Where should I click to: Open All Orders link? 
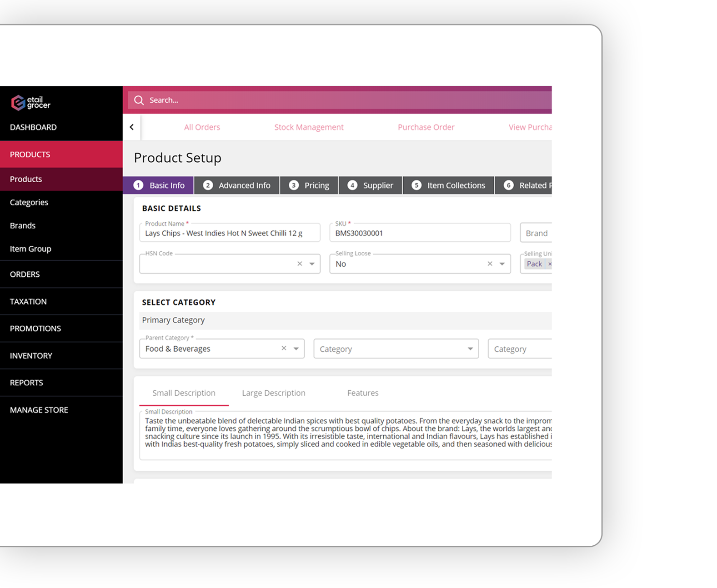202,127
